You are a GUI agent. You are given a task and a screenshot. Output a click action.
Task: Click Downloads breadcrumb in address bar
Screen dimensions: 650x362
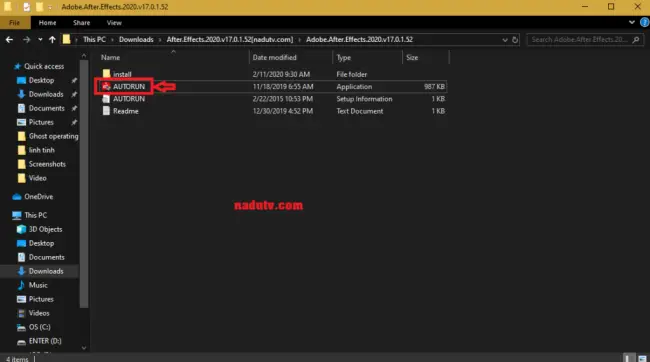pos(136,39)
